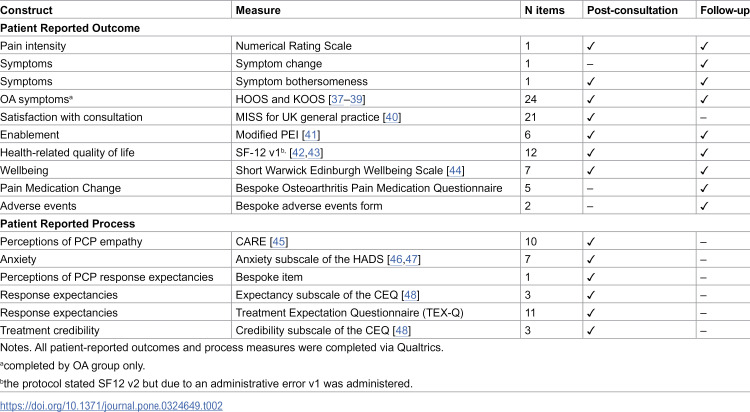This screenshot has height=412, width=750.
Task: Open reference 47 for HADS anxiety subscale
Action: [x=411, y=259]
